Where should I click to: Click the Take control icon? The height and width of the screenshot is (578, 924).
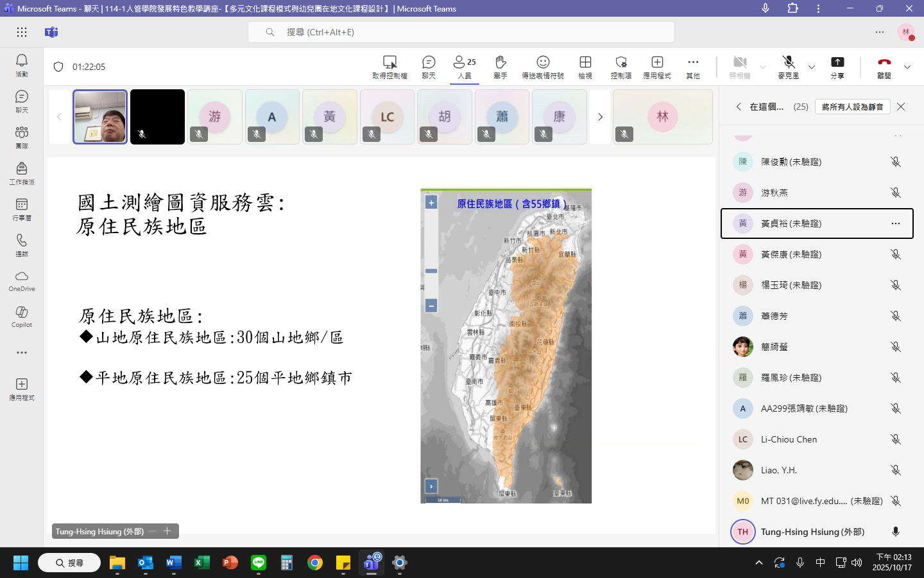coord(389,66)
